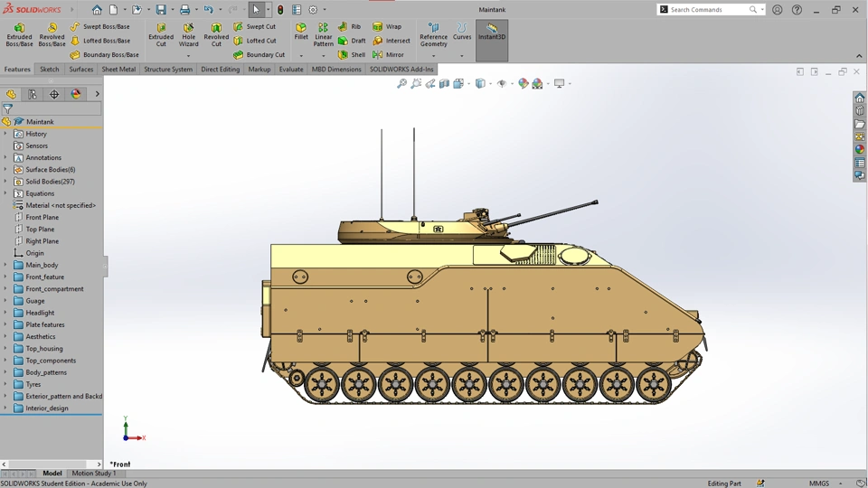Expand the Annotations node
This screenshot has height=488, width=868.
click(5, 157)
